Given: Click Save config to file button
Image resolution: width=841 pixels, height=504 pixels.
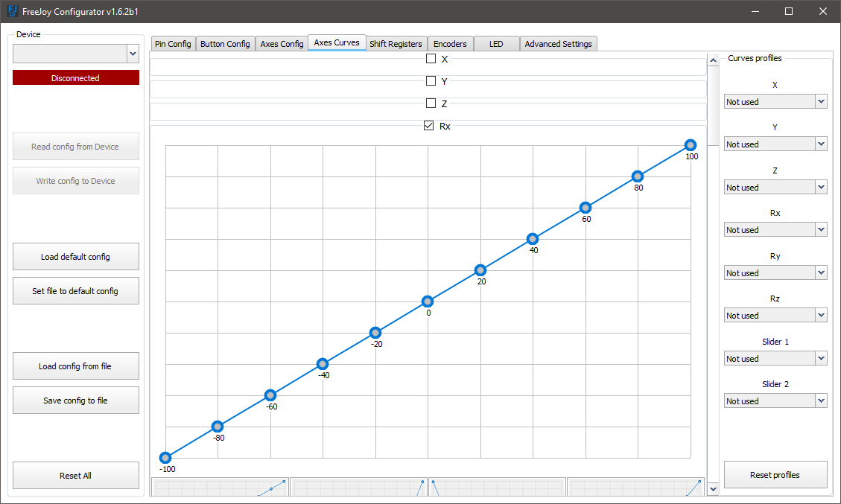Looking at the screenshot, I should coord(76,401).
